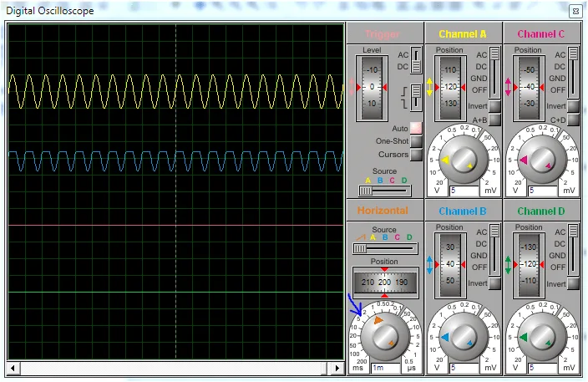Click the magenta Channel C position arrow
588x382 pixels.
coord(508,87)
